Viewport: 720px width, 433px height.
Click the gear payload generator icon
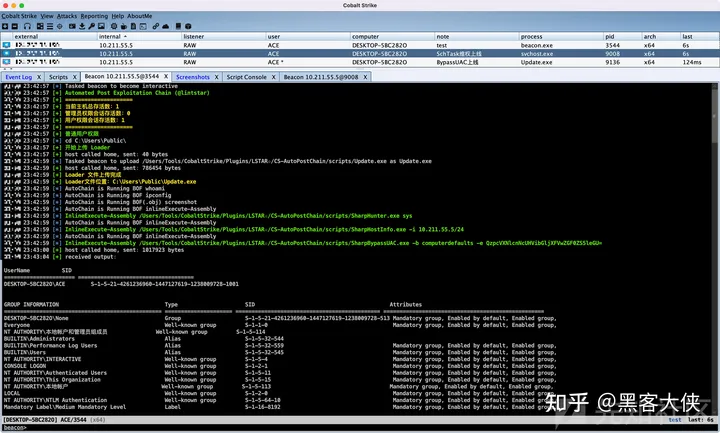[x=114, y=26]
